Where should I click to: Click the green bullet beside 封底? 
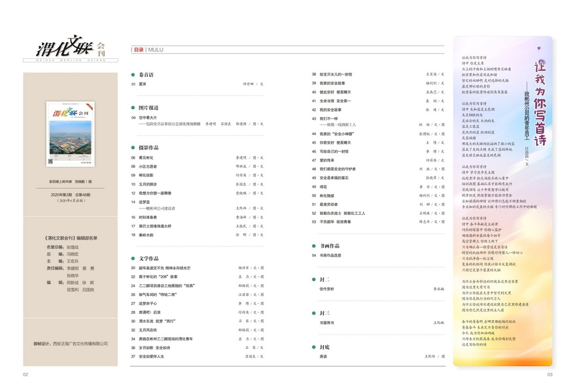click(313, 348)
